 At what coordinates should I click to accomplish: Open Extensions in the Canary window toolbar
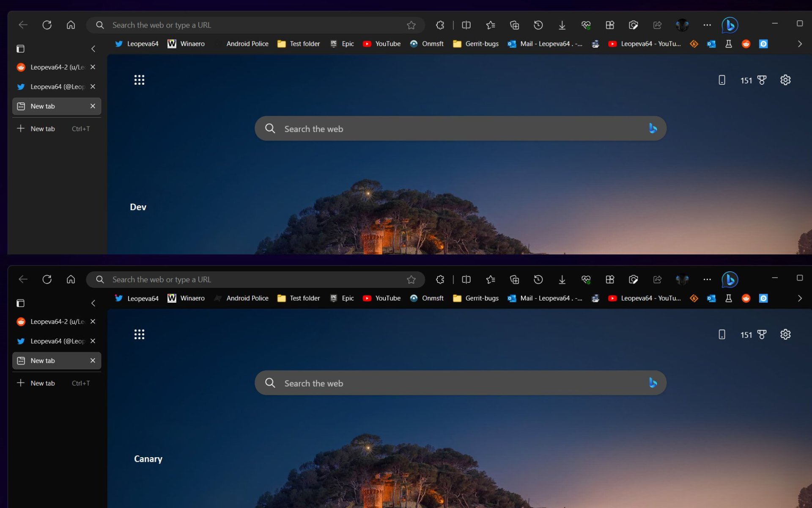coord(440,279)
